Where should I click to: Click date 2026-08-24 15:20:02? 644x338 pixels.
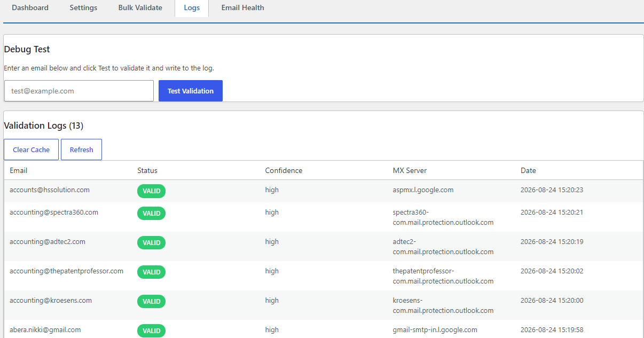(x=552, y=271)
